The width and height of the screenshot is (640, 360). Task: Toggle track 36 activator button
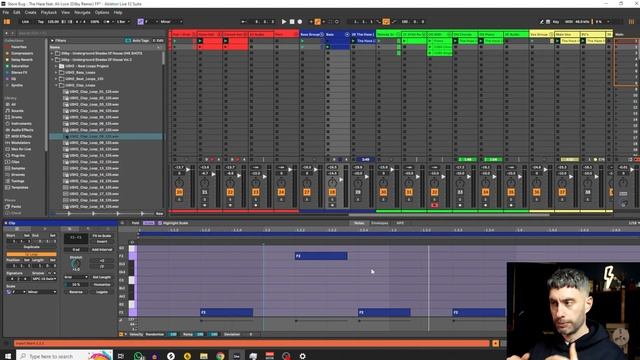click(x=536, y=192)
